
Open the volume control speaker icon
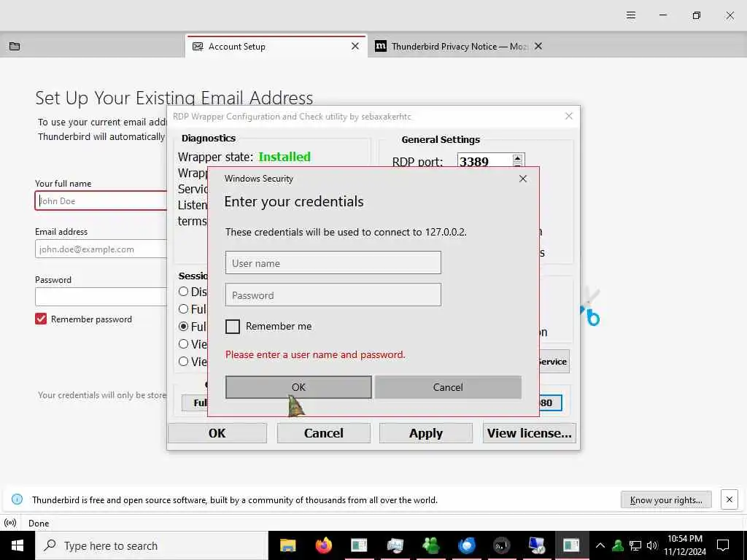[x=652, y=545]
